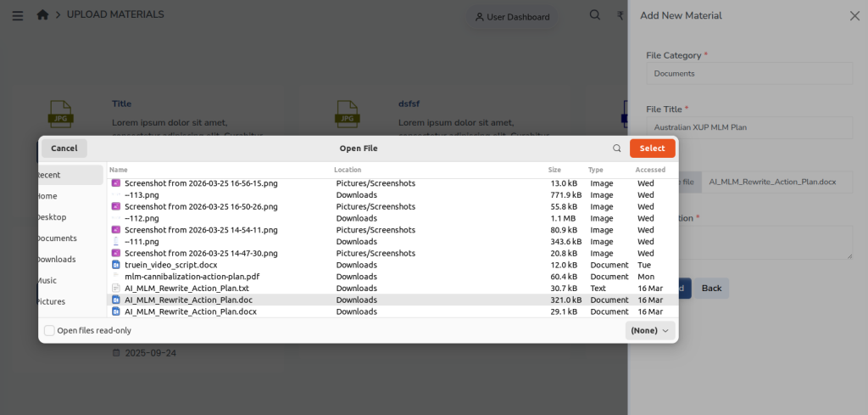
Task: Select the truein_video_script.docx file
Action: click(170, 265)
